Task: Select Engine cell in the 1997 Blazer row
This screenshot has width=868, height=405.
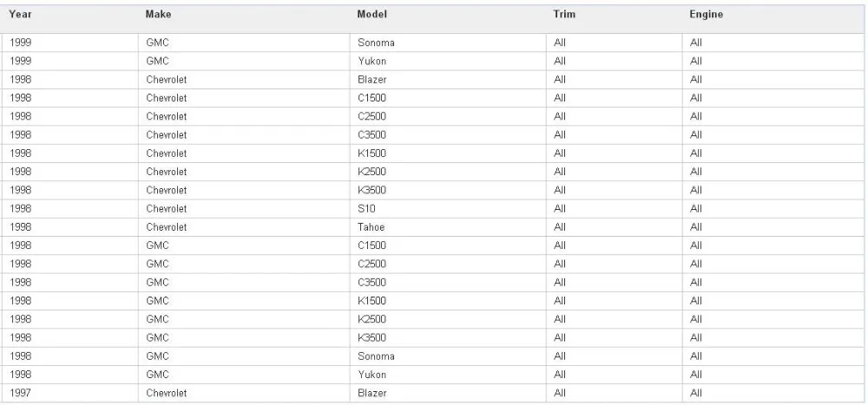Action: coord(696,393)
